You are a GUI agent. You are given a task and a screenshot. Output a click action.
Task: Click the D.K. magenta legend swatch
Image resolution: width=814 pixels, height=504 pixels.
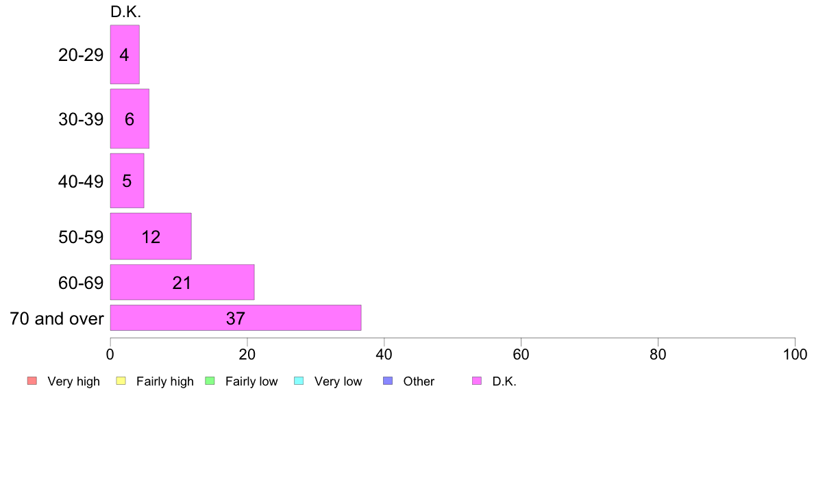coord(477,381)
